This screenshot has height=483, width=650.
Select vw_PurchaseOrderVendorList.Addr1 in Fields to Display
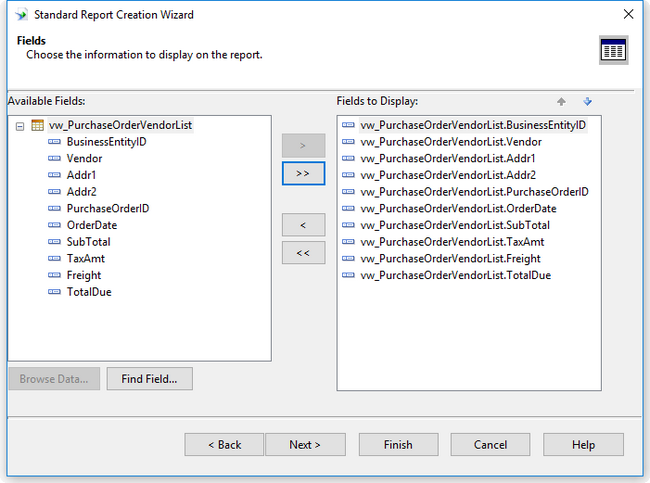point(448,158)
